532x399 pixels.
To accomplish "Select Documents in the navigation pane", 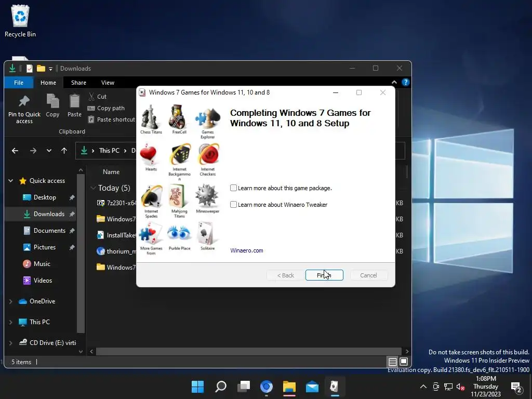I will point(49,231).
